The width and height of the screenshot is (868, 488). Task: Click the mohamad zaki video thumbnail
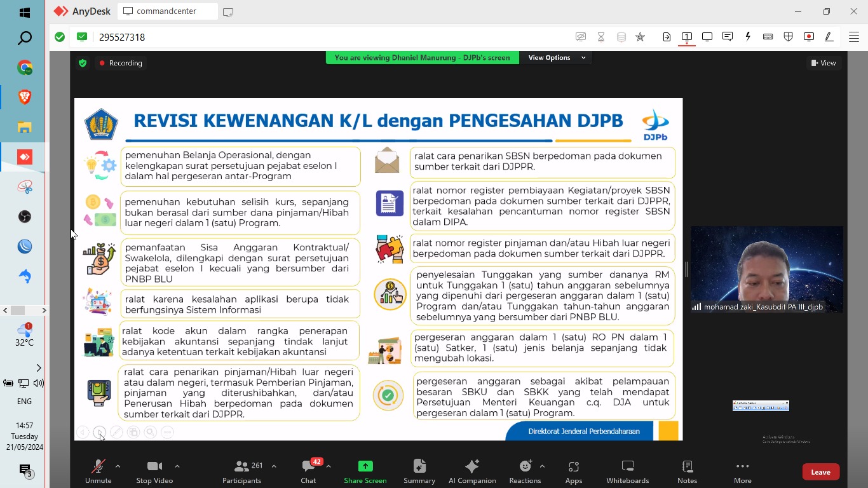[x=766, y=269]
